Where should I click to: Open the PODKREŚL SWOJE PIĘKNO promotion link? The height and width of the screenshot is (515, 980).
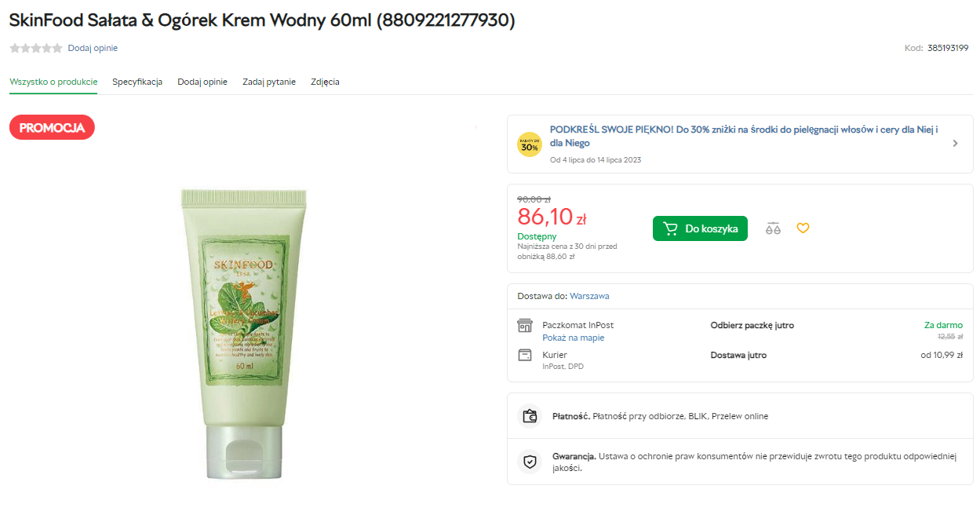pos(744,137)
